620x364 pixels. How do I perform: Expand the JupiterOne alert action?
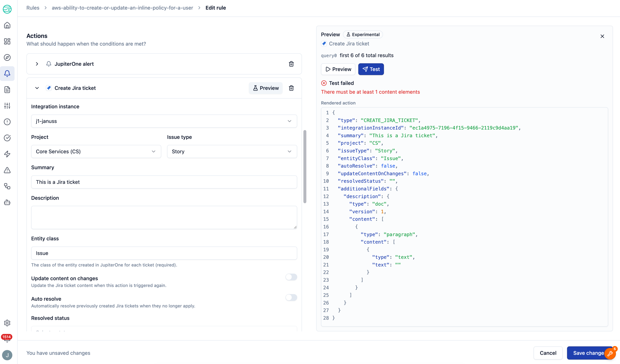tap(37, 64)
